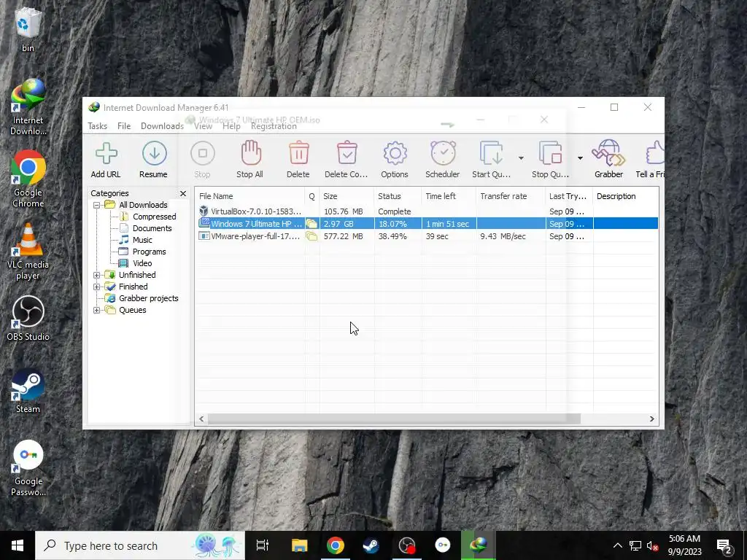Open Task View on the taskbar
The width and height of the screenshot is (747, 560).
pyautogui.click(x=263, y=545)
